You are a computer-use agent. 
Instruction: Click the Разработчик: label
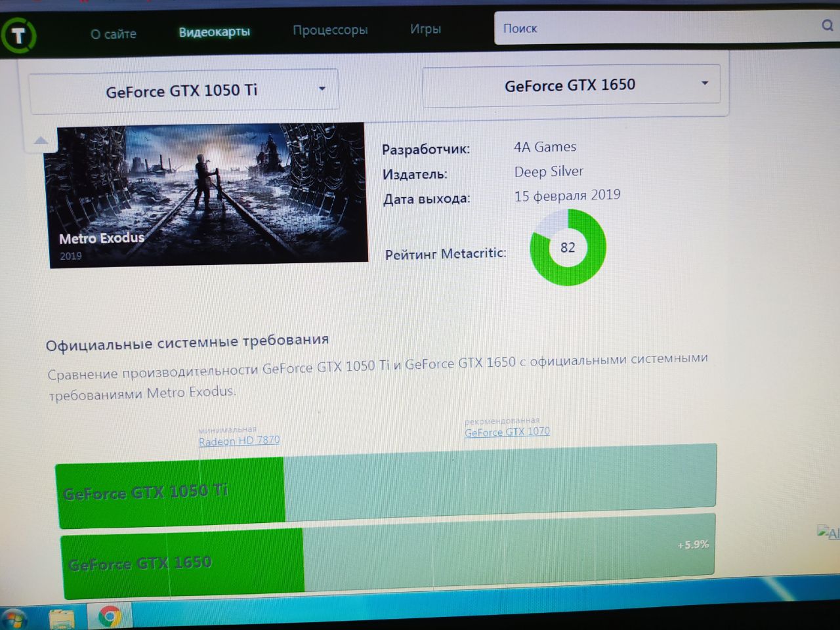[426, 150]
